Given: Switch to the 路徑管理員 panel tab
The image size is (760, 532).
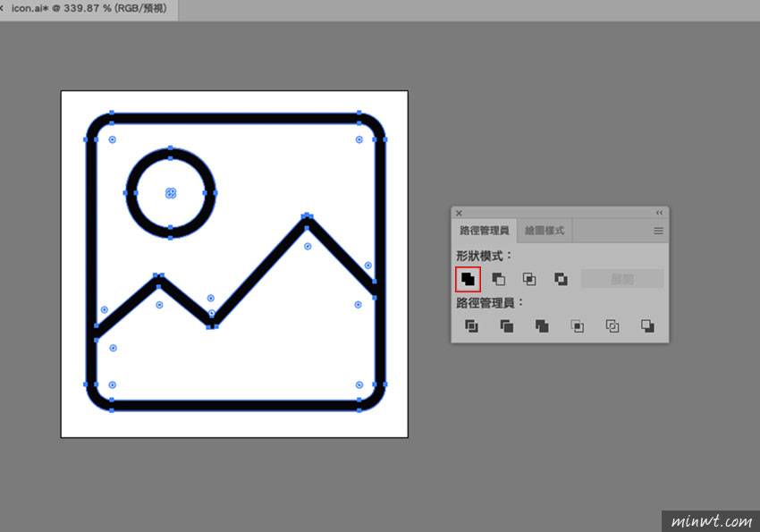Looking at the screenshot, I should click(x=483, y=231).
